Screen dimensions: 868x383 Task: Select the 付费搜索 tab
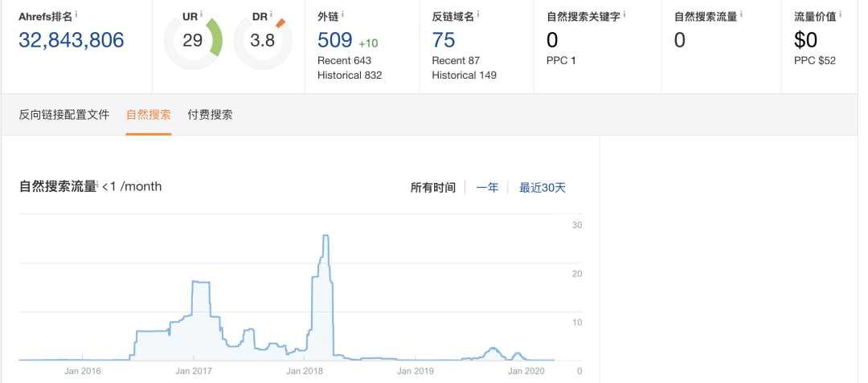pyautogui.click(x=210, y=115)
